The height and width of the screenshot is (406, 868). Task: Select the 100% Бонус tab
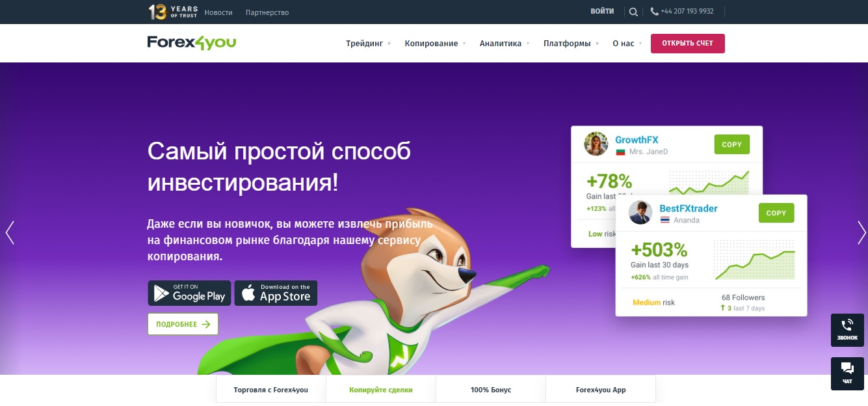[x=491, y=390]
